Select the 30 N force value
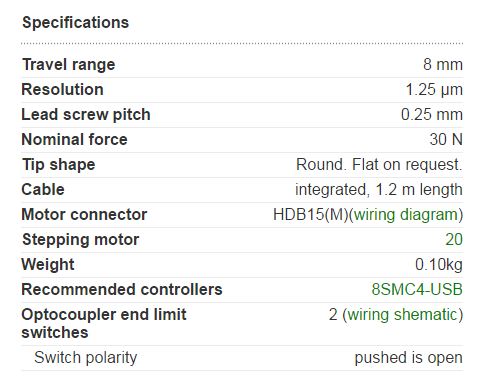 point(446,139)
